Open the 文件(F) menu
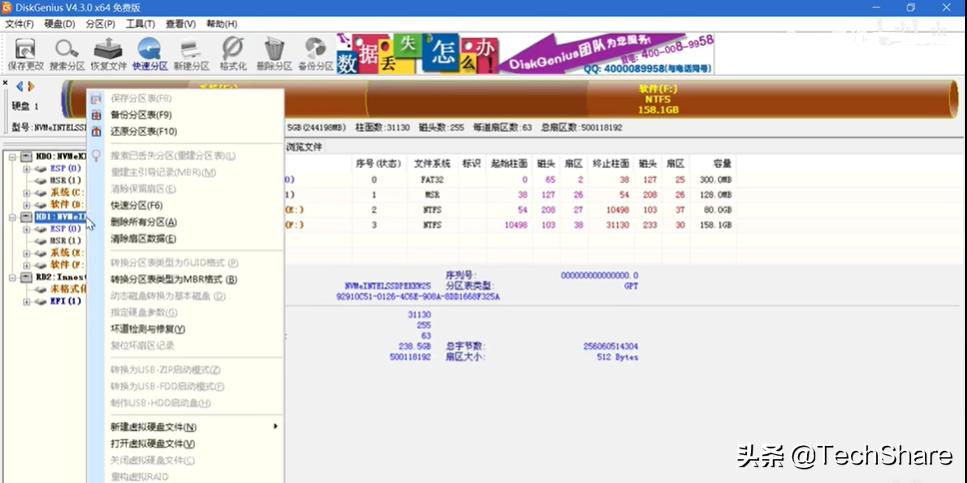 [19, 24]
